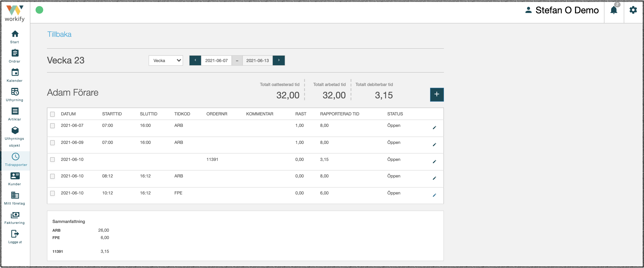Screen dimensions: 644x268
Task: Open the Ordrar clipboard icon
Action: [15, 53]
